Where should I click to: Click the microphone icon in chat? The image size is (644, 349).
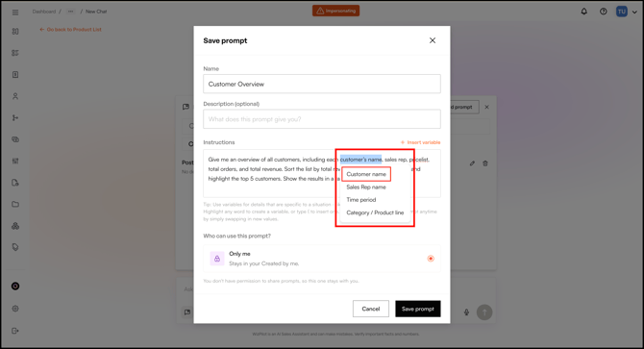466,312
